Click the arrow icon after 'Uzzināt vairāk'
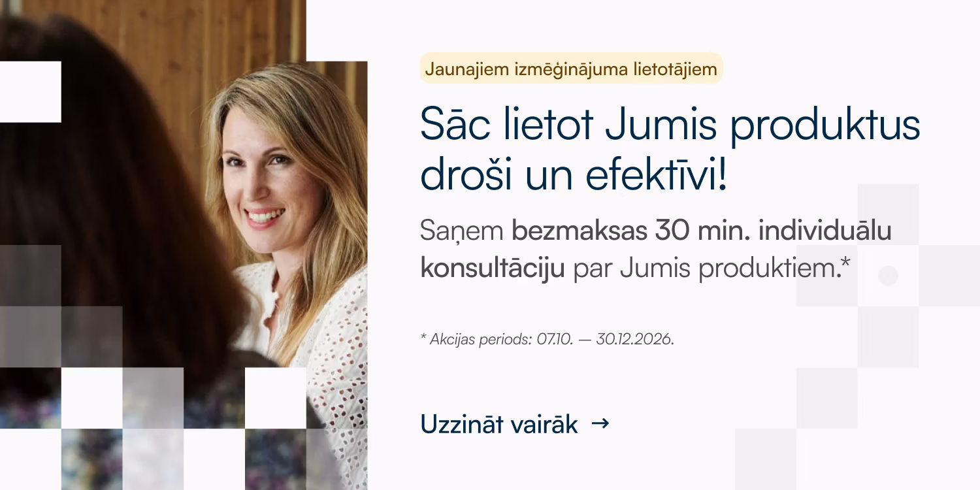980x490 pixels. pyautogui.click(x=600, y=424)
